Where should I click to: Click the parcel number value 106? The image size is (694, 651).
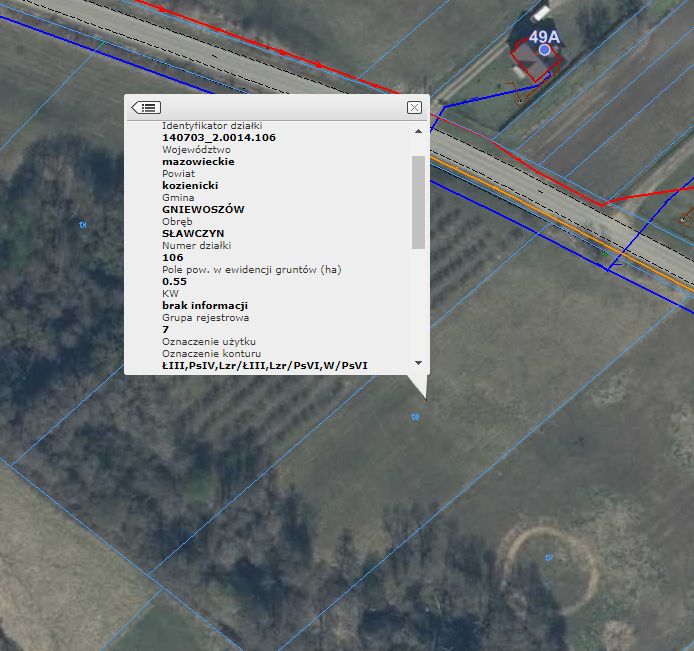click(x=173, y=258)
